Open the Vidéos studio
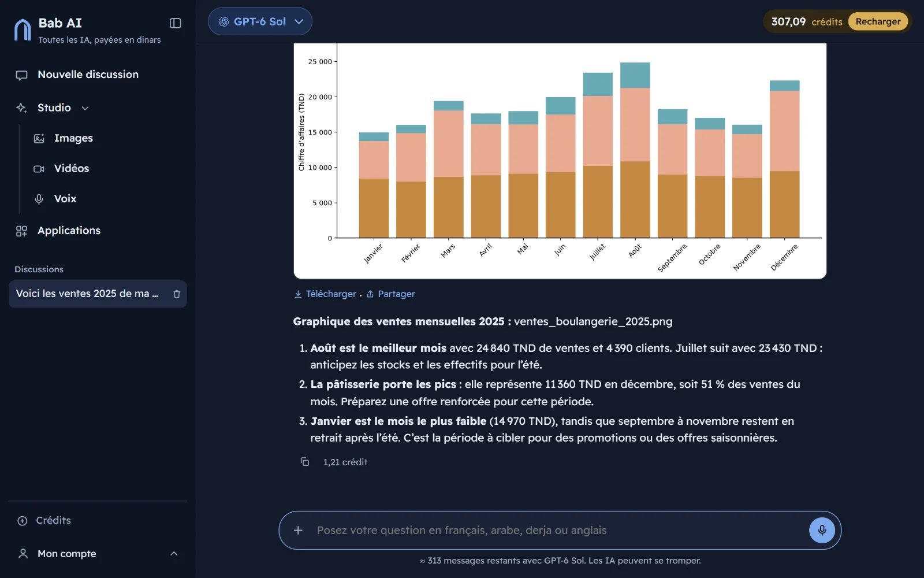The width and height of the screenshot is (924, 578). point(72,168)
